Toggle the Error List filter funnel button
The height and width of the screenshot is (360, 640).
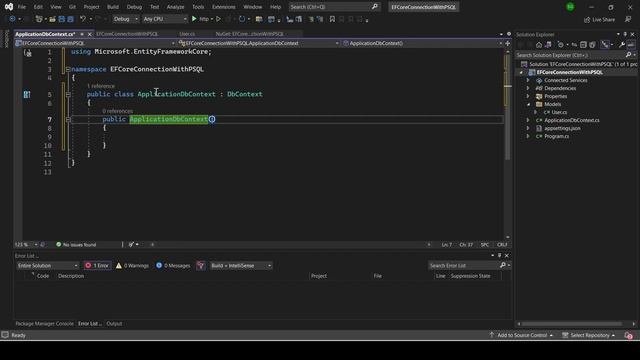click(x=200, y=265)
